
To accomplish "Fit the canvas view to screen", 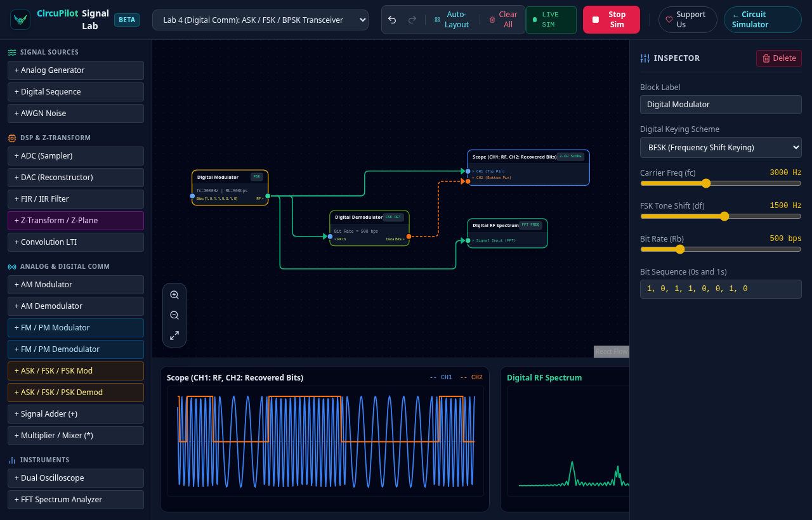I will [174, 335].
